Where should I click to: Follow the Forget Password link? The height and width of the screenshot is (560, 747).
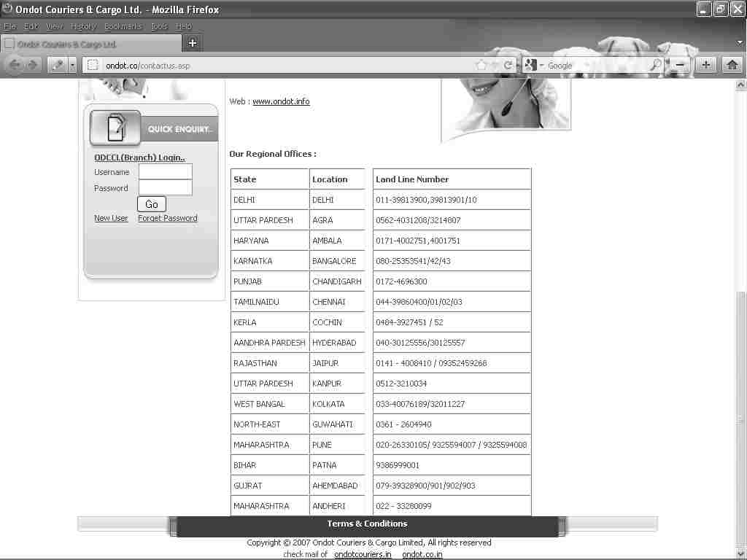click(x=167, y=218)
